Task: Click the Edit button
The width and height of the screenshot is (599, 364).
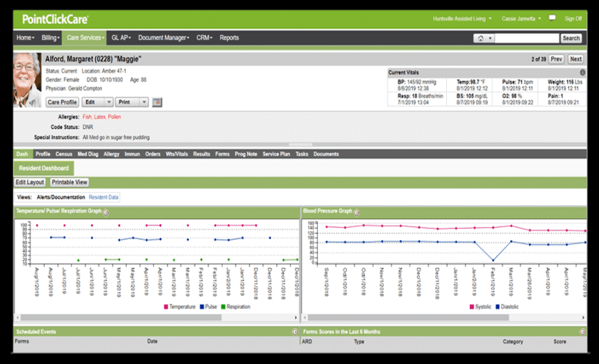Action: click(x=93, y=103)
